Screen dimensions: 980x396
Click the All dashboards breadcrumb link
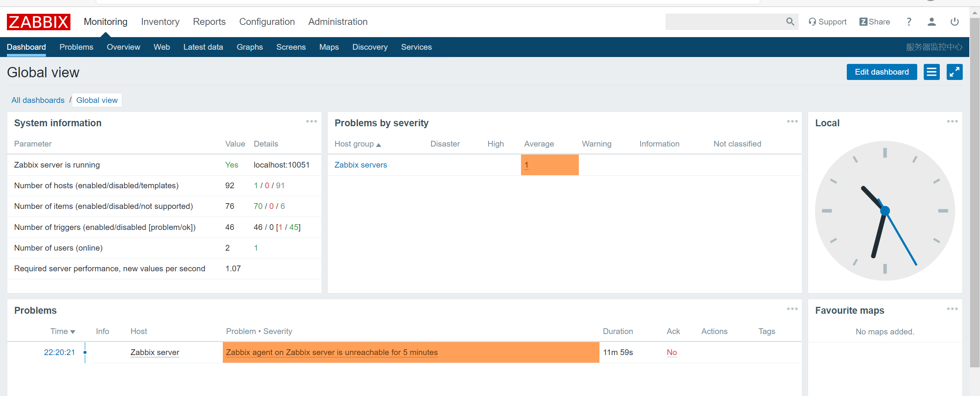pos(38,100)
